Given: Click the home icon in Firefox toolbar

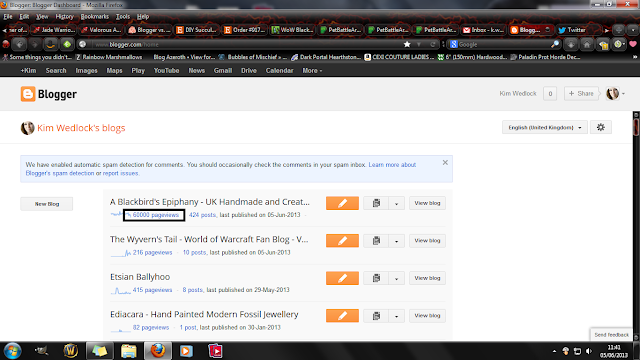Looking at the screenshot, I should 587,44.
